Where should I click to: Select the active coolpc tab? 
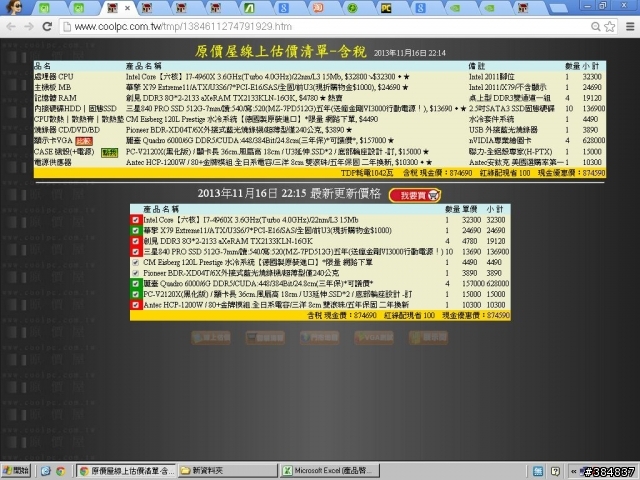118,8
